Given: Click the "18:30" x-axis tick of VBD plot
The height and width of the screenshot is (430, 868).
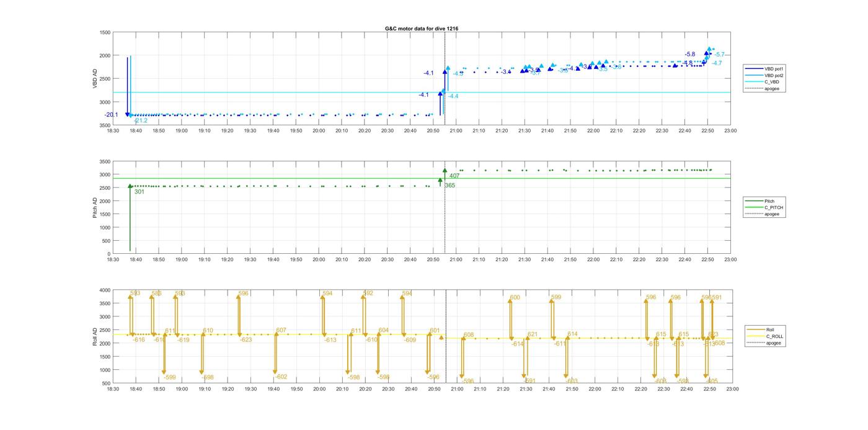Looking at the screenshot, I should tap(113, 131).
